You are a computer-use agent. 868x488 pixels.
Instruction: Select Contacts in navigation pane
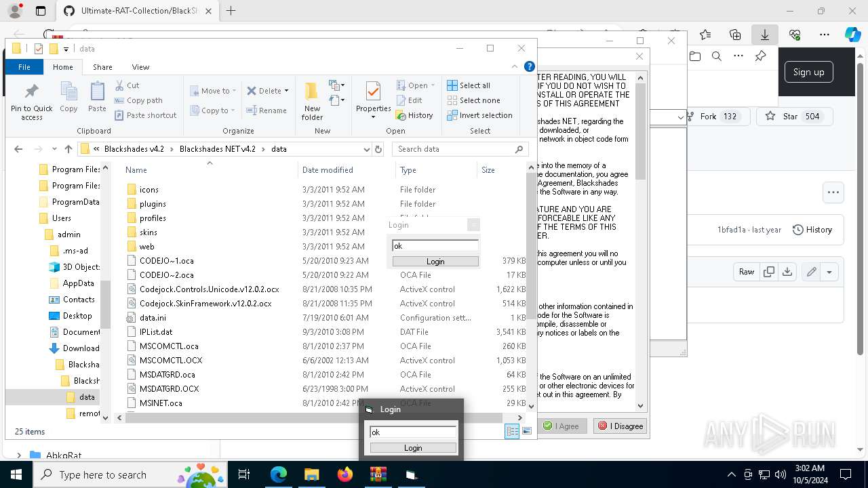click(79, 300)
